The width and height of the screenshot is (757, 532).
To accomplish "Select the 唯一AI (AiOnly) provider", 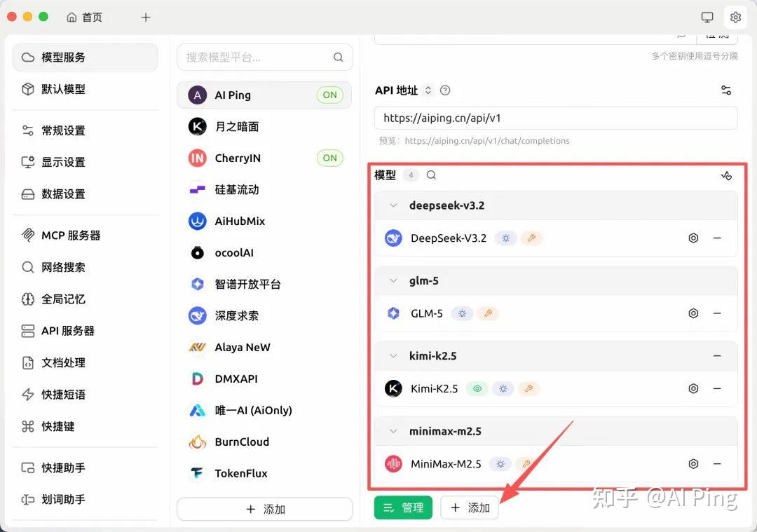I will point(264,410).
